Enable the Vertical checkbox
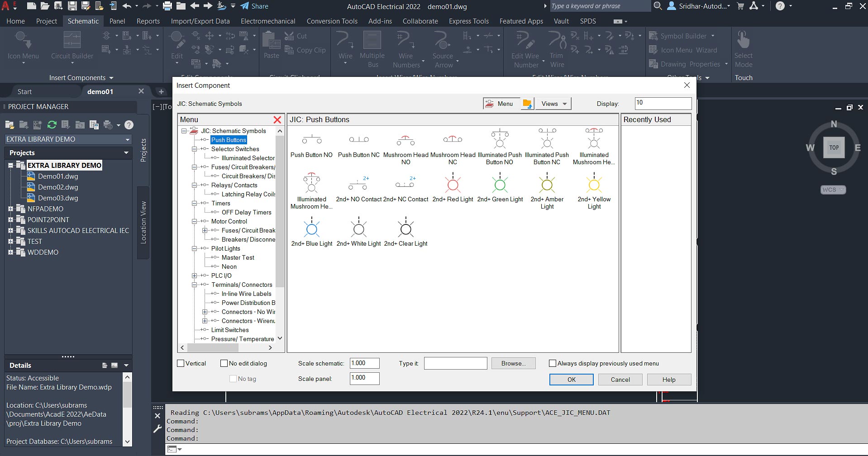Viewport: 868px width, 456px height. coord(181,363)
